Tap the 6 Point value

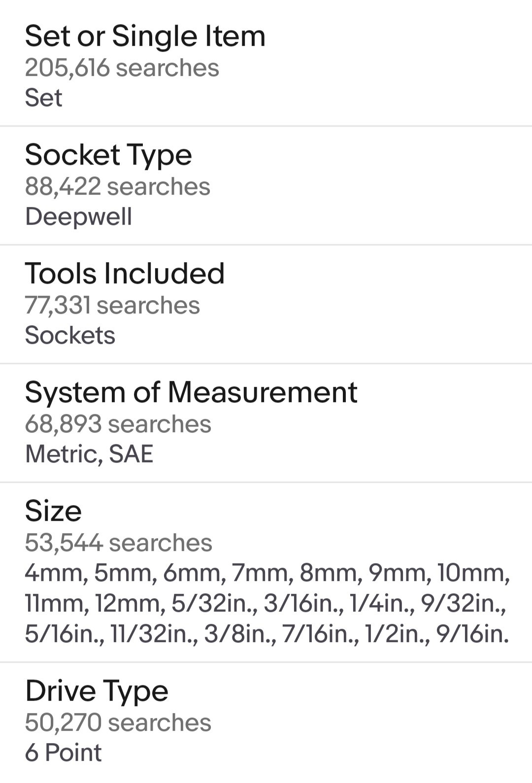pyautogui.click(x=63, y=752)
